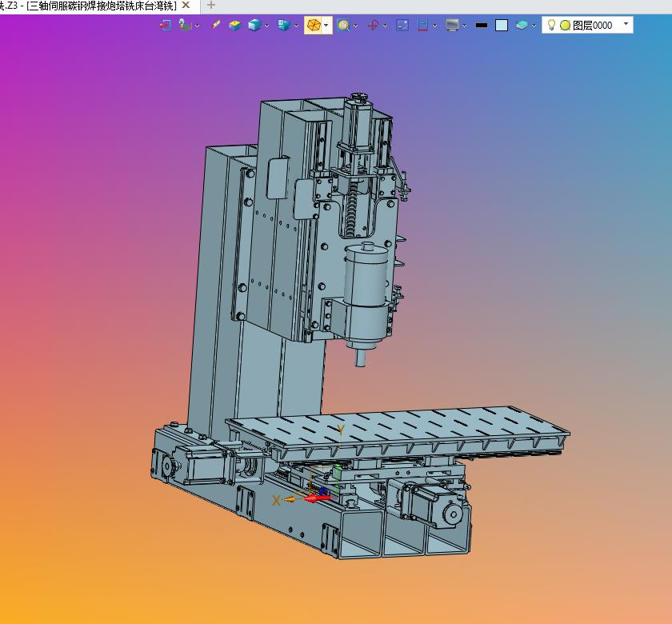
Task: Open the 图层0000 layer dropdown
Action: [x=626, y=24]
